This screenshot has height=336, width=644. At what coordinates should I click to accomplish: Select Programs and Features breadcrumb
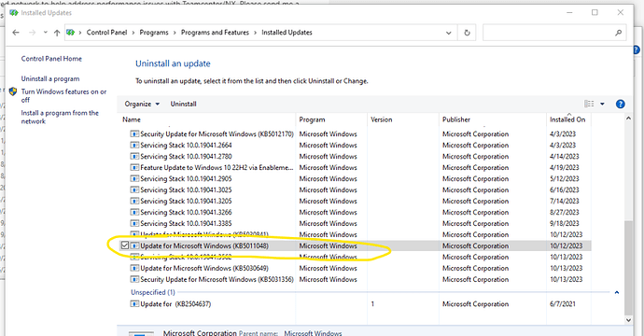[x=215, y=33]
